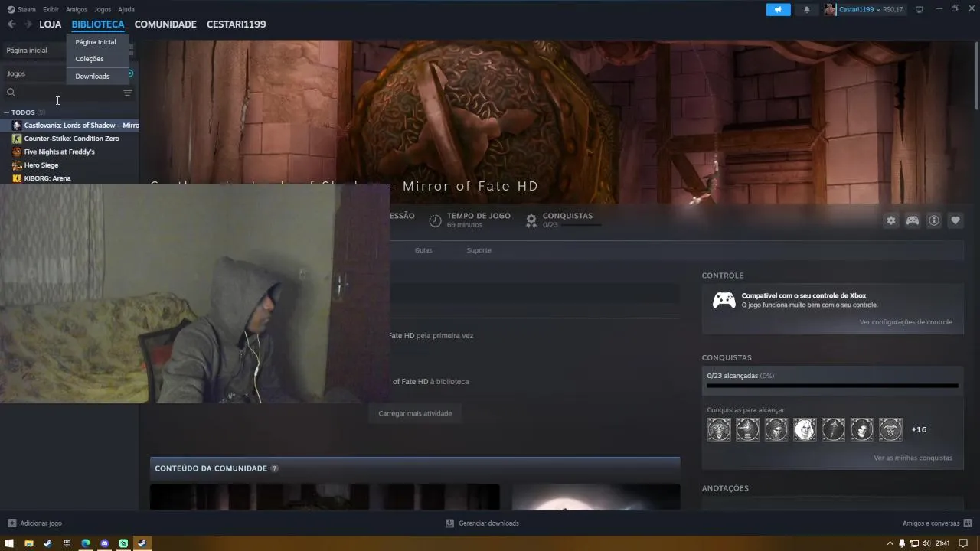The image size is (980, 551).
Task: Expand the Cestari1199 account dropdown
Action: [878, 9]
